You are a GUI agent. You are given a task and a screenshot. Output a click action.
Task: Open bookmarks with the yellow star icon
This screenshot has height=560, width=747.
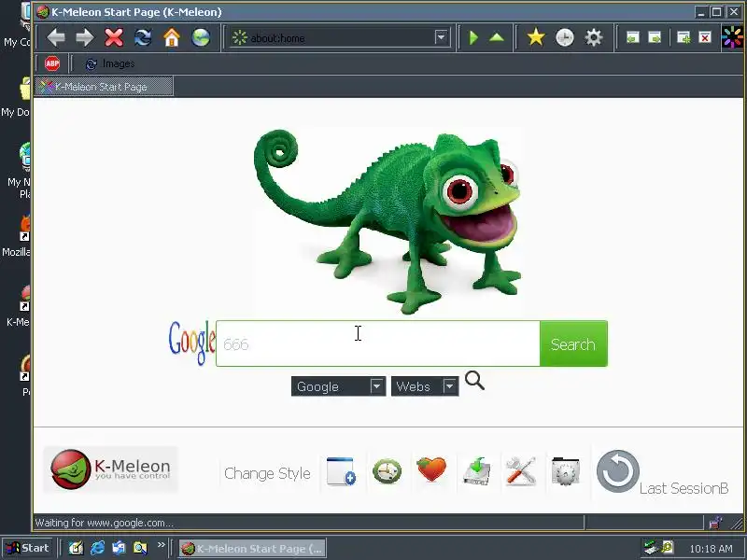click(536, 37)
